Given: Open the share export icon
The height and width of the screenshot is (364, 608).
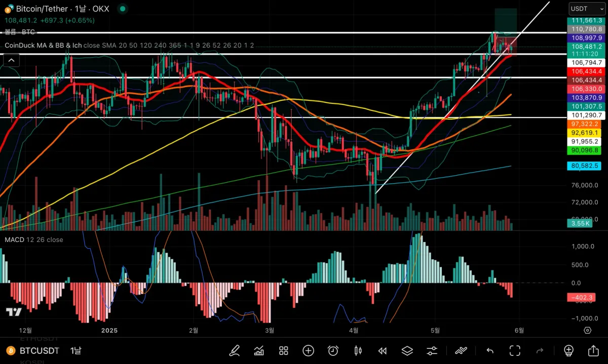Looking at the screenshot, I should coord(593,350).
